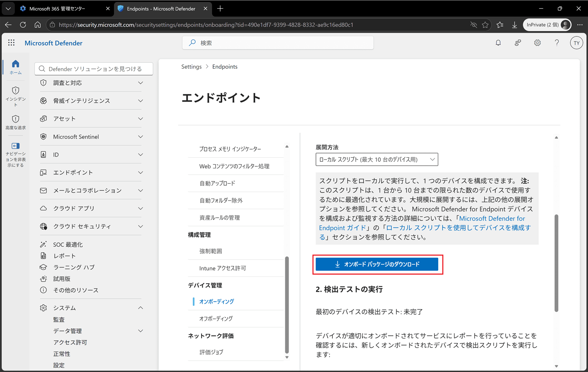Click the レポート document icon
Viewport: 588px width, 372px height.
[44, 256]
